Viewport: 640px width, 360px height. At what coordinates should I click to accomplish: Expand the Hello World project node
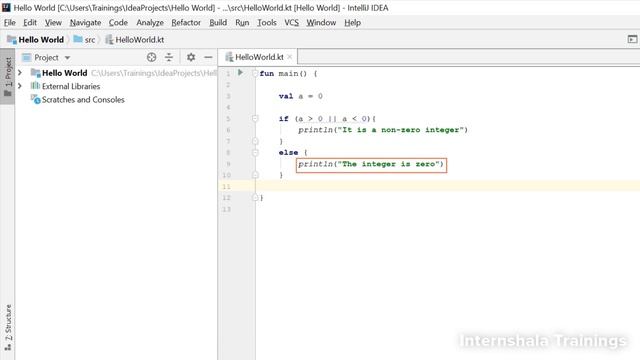tap(20, 73)
